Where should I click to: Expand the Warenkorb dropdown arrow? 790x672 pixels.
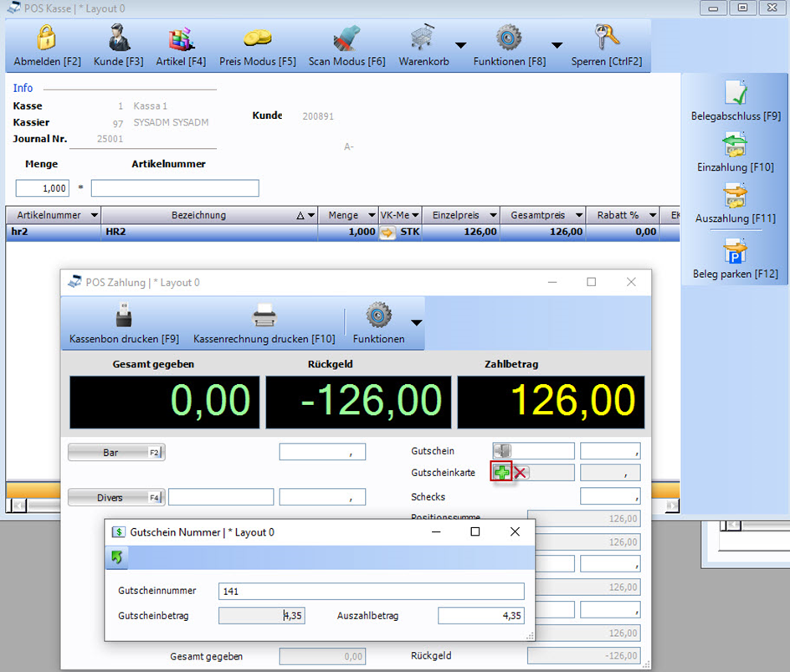pos(460,45)
